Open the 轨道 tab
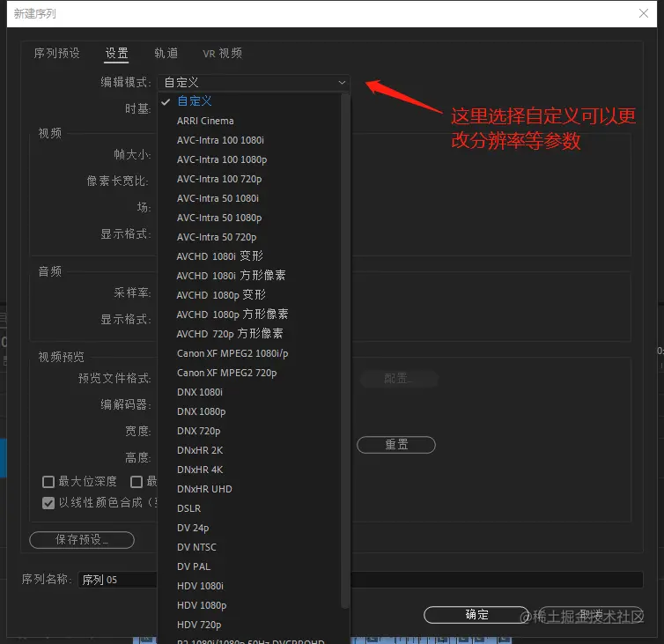 pos(166,53)
